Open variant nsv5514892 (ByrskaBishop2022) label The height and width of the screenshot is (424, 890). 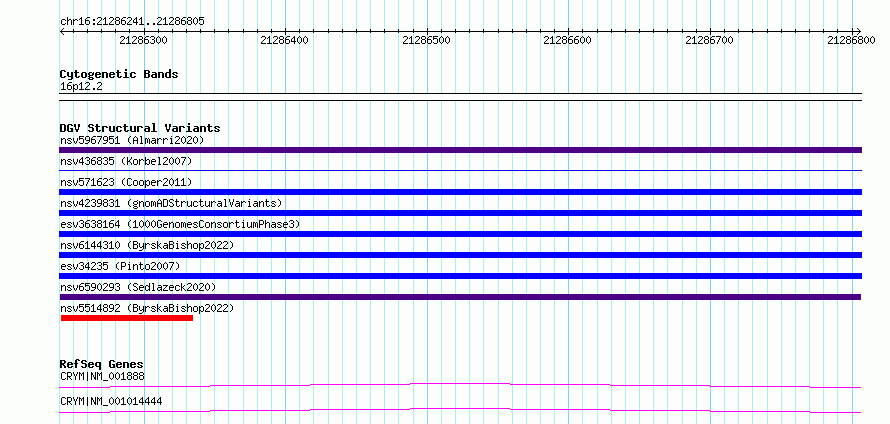pyautogui.click(x=147, y=308)
